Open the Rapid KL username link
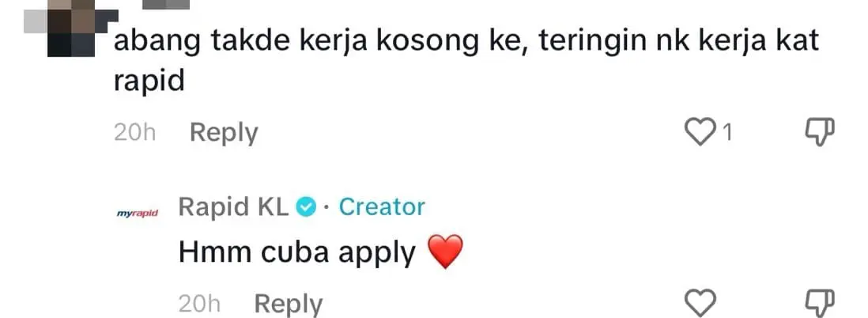Viewport: 868px width, 318px height. (234, 207)
